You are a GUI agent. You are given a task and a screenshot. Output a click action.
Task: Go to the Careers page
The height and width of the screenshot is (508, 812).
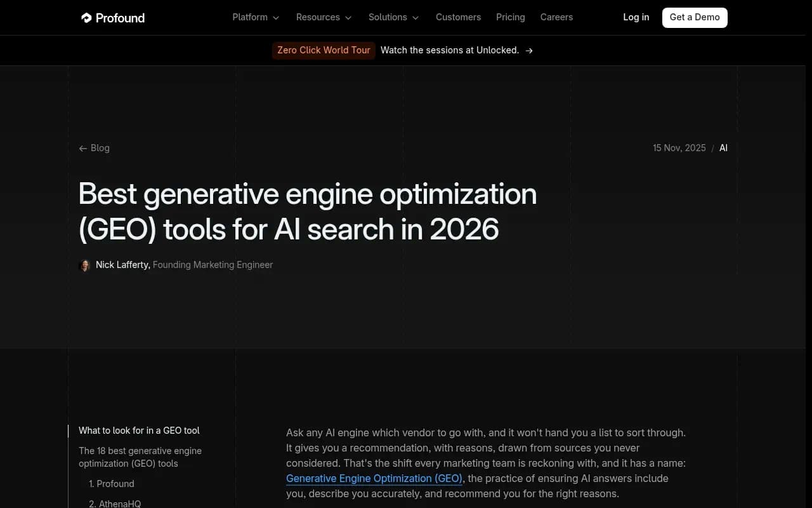[556, 17]
